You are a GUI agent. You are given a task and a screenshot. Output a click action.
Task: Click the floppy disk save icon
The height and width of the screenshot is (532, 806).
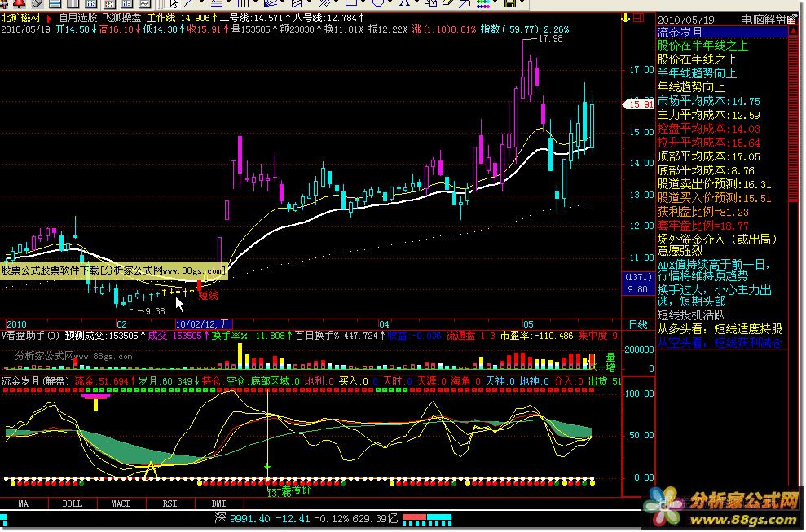(510, 3)
